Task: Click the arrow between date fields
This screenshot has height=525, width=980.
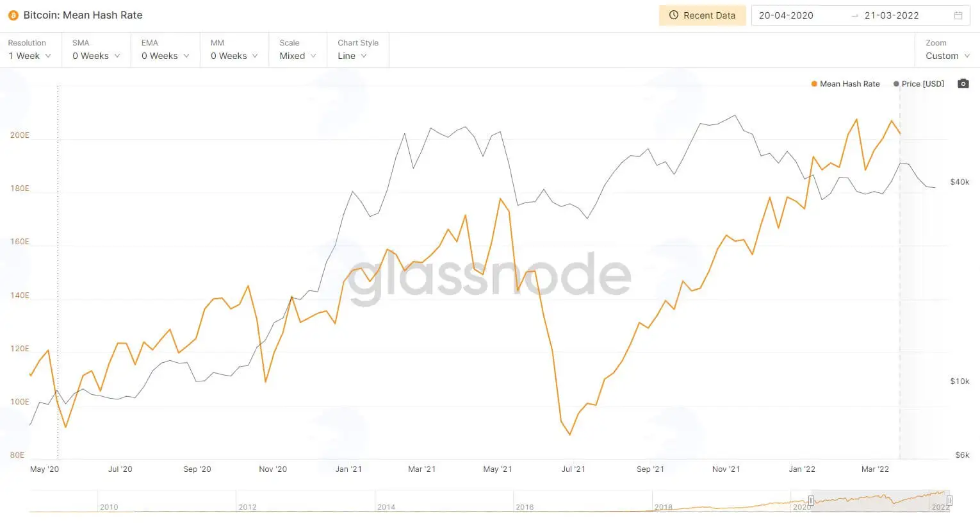Action: [x=854, y=15]
